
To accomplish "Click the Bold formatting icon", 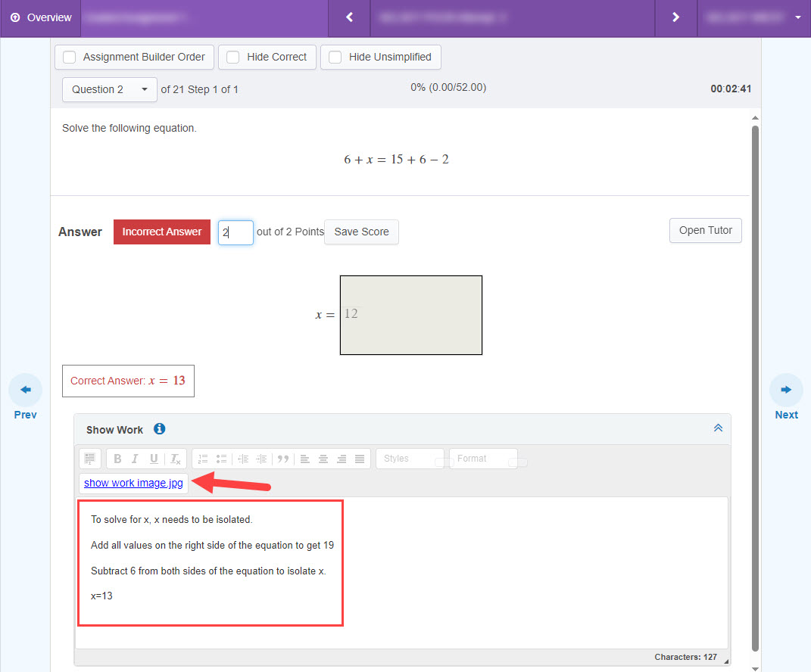I will click(x=117, y=459).
